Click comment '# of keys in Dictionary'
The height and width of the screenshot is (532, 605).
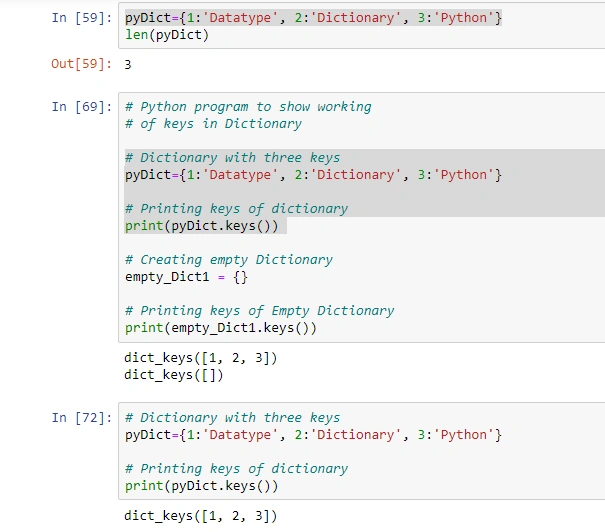pyautogui.click(x=213, y=124)
